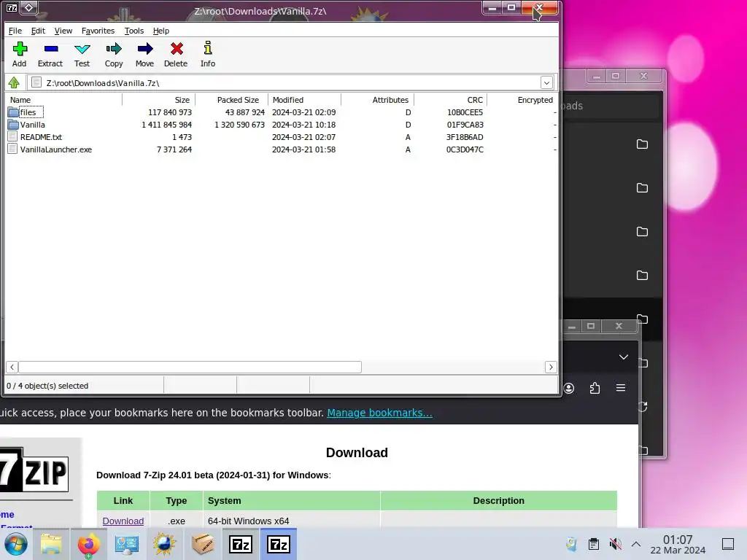Switch to Firefox in the taskbar
Image resolution: width=747 pixels, height=560 pixels.
(x=88, y=544)
